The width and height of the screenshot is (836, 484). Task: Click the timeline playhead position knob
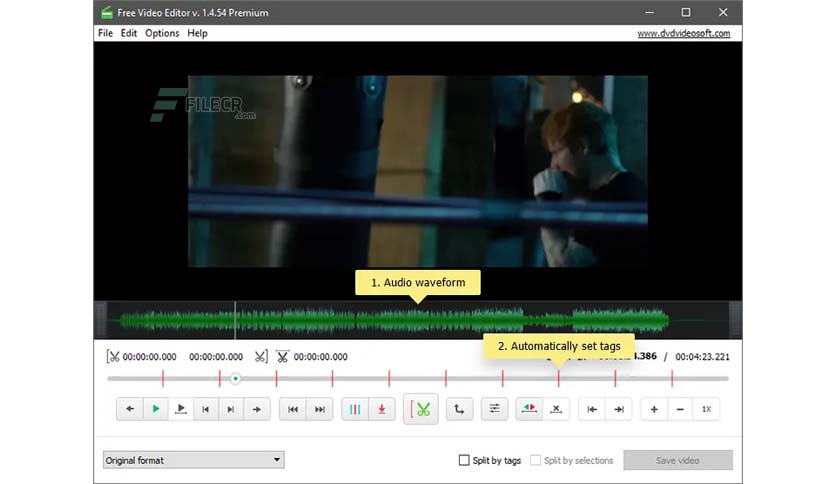(235, 378)
